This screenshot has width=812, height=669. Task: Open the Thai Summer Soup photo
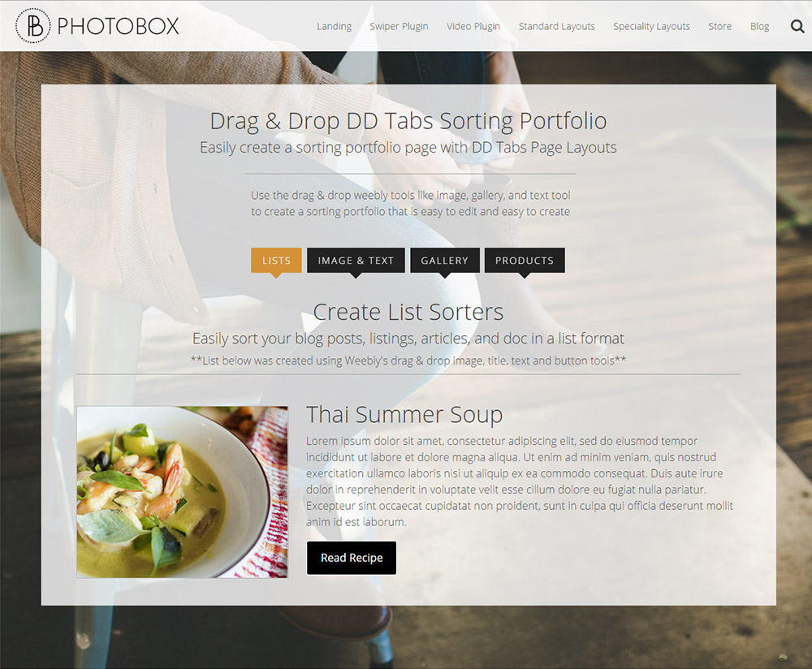(182, 492)
